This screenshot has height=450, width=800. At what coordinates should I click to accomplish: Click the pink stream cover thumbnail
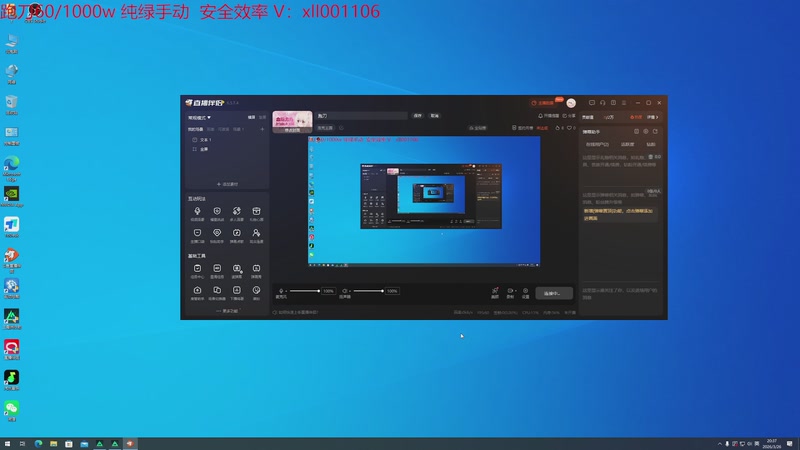(292, 122)
